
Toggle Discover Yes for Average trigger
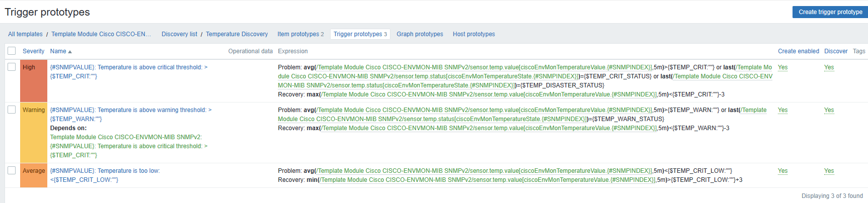click(x=829, y=171)
